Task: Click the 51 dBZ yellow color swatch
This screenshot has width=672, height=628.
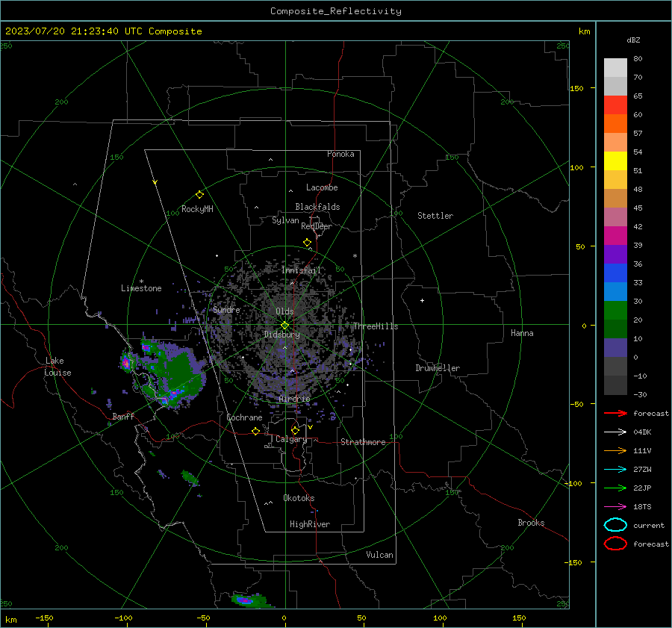Action: pos(615,161)
